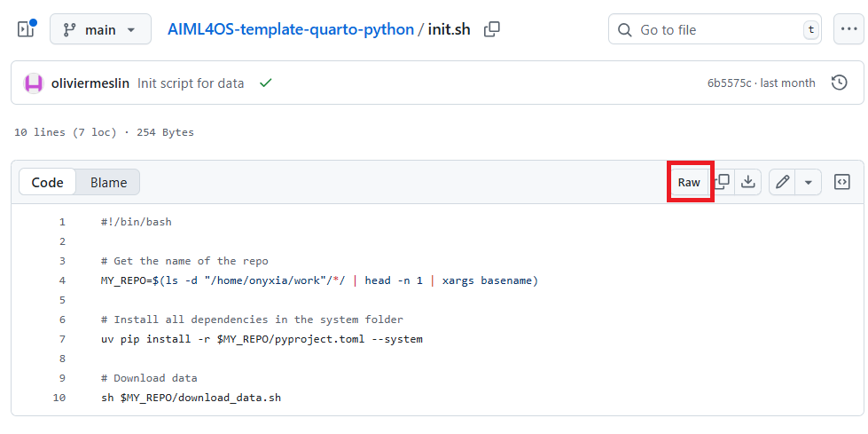
Task: Open commit 6b5575c
Action: (729, 83)
